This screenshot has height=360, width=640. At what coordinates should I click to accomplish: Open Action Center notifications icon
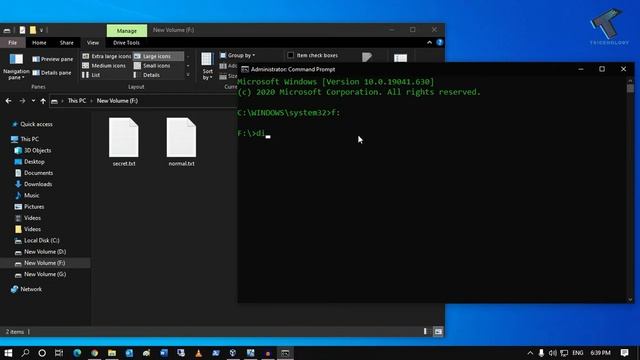(x=624, y=353)
